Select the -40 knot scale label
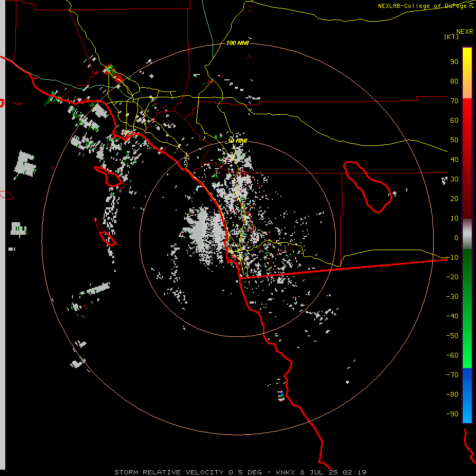The image size is (476, 476). 452,316
